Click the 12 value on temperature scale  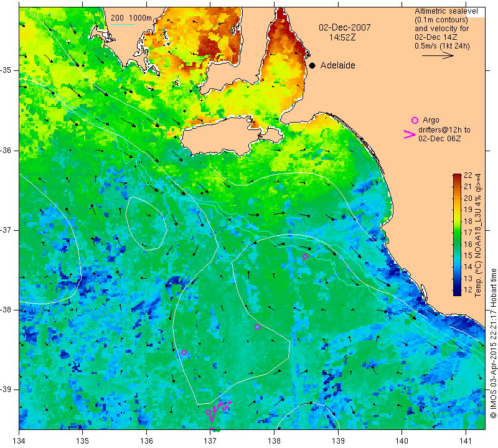point(468,289)
